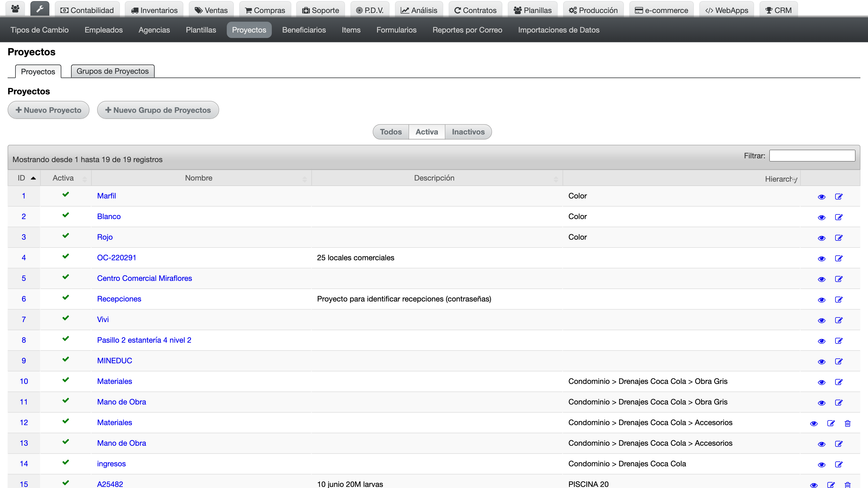Viewport: 868px width, 488px height.
Task: Open the Producción module tab
Action: point(593,10)
